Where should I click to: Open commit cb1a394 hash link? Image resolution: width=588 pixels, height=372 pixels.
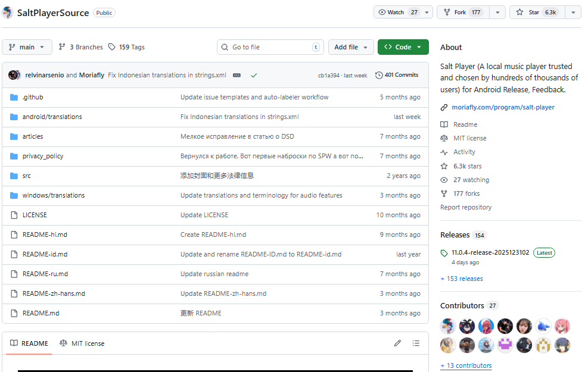328,76
